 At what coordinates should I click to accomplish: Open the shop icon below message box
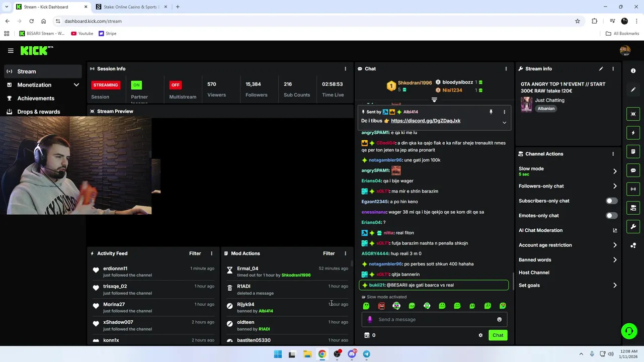367,335
